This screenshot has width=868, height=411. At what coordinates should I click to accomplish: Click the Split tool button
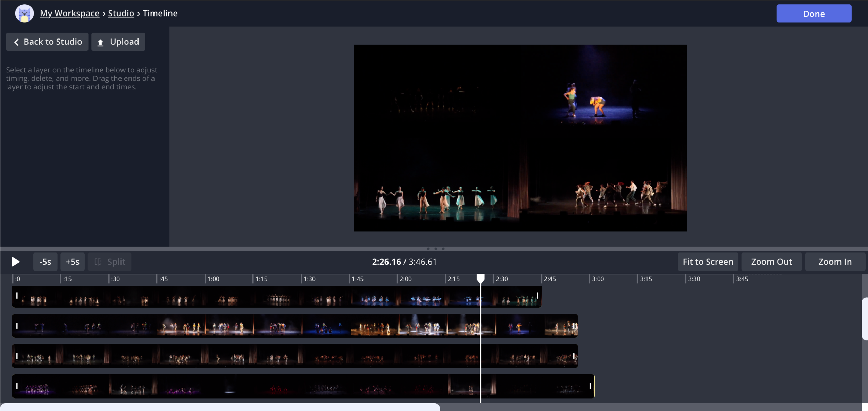[110, 262]
